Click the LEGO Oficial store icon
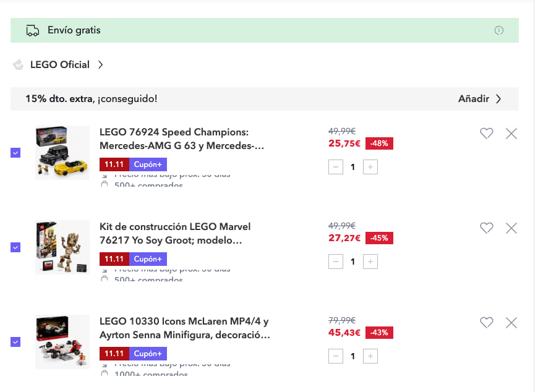This screenshot has width=538, height=392. 19,64
